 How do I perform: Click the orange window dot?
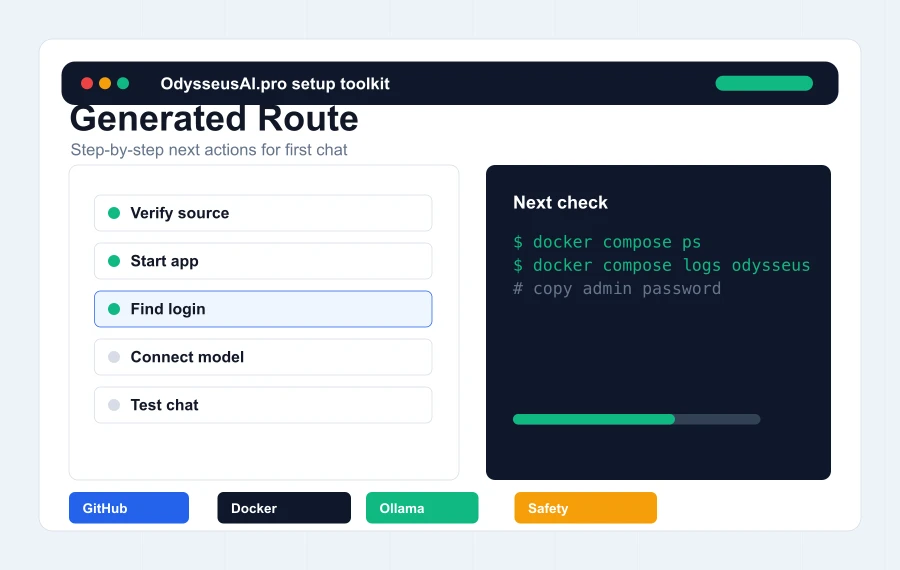[105, 84]
